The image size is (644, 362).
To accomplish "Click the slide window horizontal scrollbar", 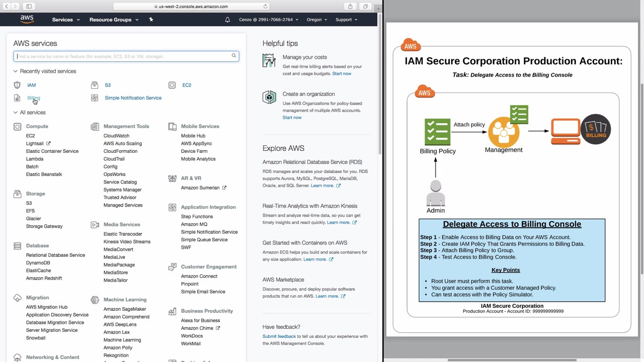I will point(512,360).
